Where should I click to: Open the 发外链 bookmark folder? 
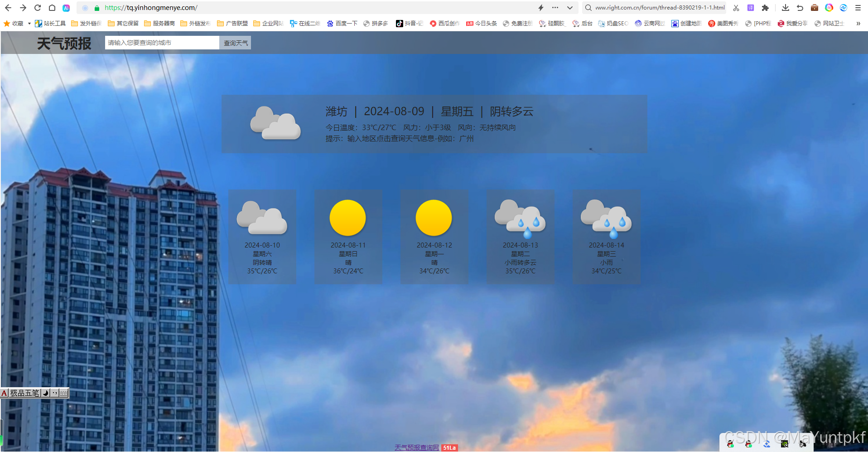coord(86,24)
